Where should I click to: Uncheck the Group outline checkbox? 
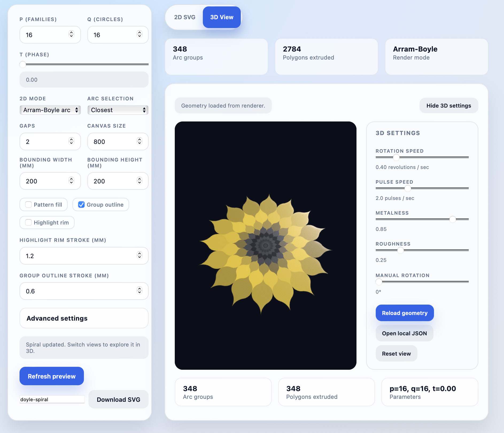(82, 205)
